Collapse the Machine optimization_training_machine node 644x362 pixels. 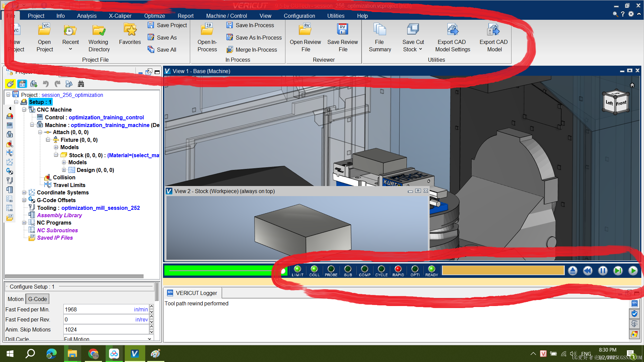(x=32, y=125)
